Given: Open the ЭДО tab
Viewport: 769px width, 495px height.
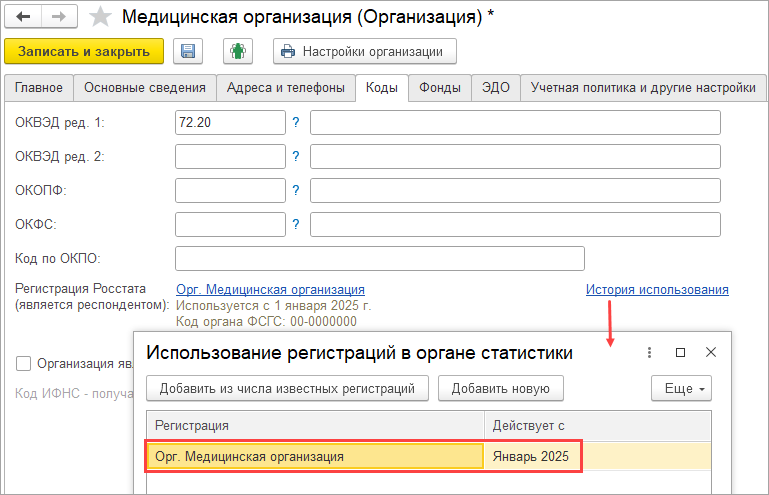Looking at the screenshot, I should 496,88.
